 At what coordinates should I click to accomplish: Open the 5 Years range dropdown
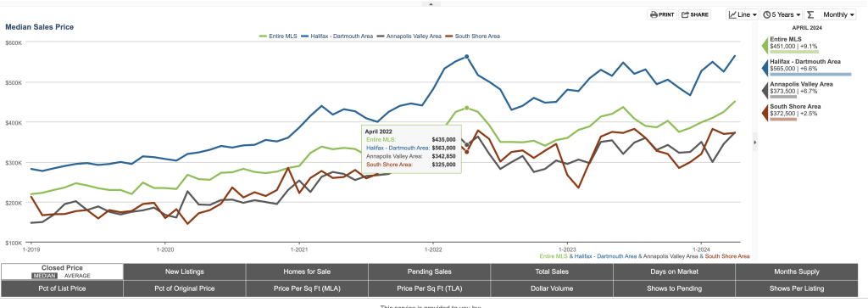point(782,15)
